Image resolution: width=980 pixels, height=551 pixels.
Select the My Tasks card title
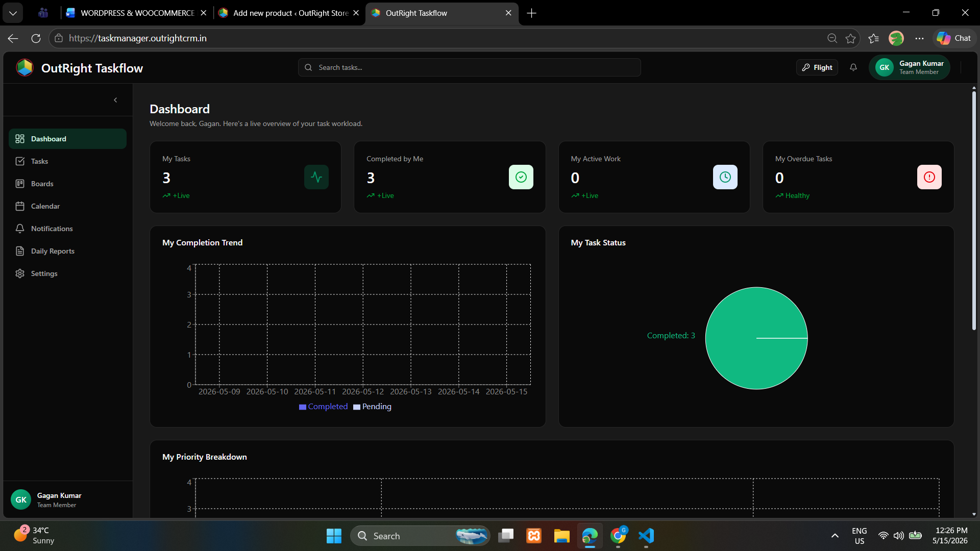coord(176,159)
